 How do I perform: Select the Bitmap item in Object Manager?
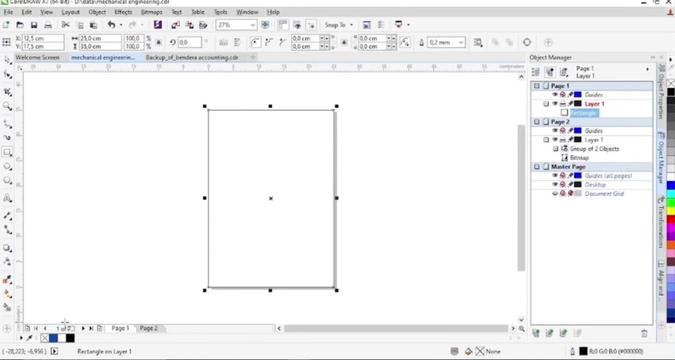click(x=579, y=158)
